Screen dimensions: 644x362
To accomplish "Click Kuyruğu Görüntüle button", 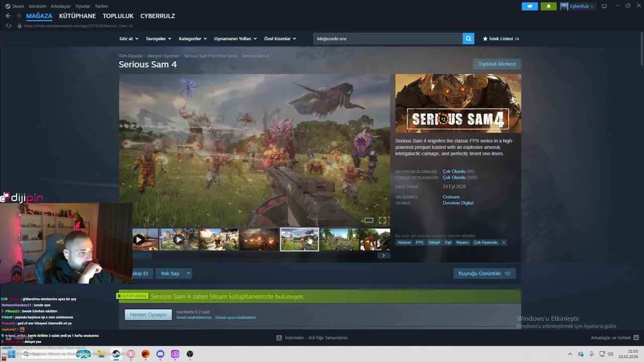I will (x=485, y=274).
